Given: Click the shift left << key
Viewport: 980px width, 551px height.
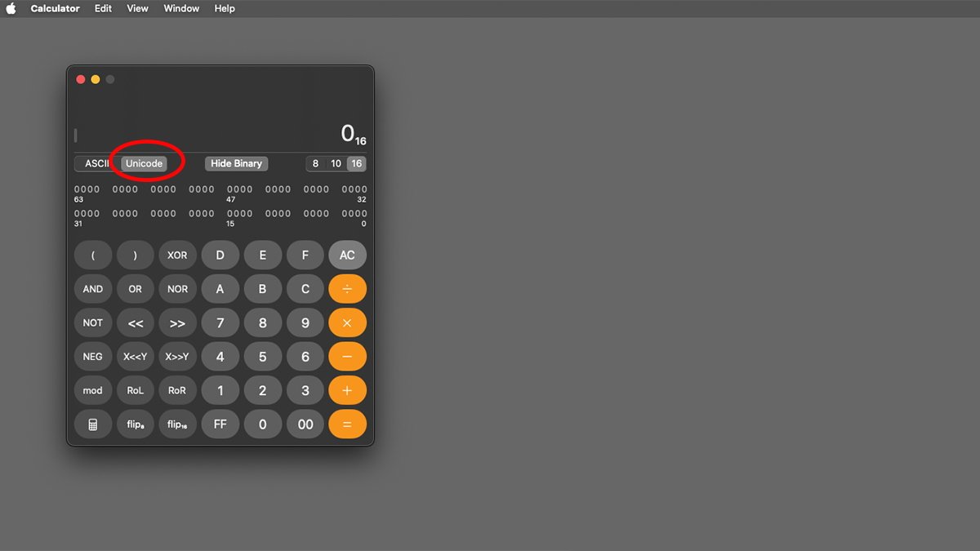Looking at the screenshot, I should (136, 323).
